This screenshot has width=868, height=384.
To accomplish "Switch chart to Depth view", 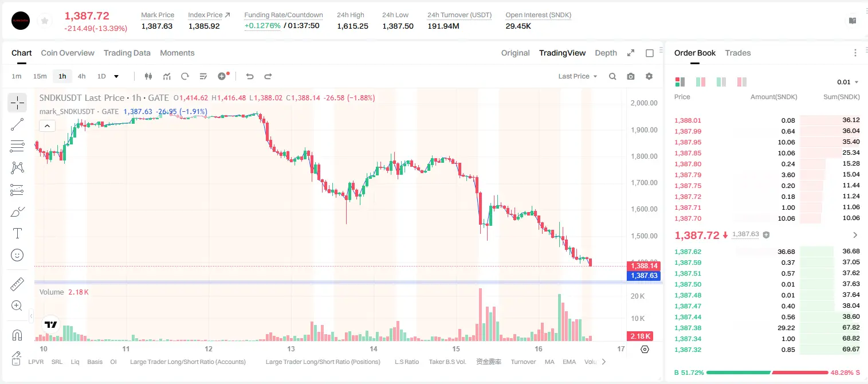I will coord(606,53).
